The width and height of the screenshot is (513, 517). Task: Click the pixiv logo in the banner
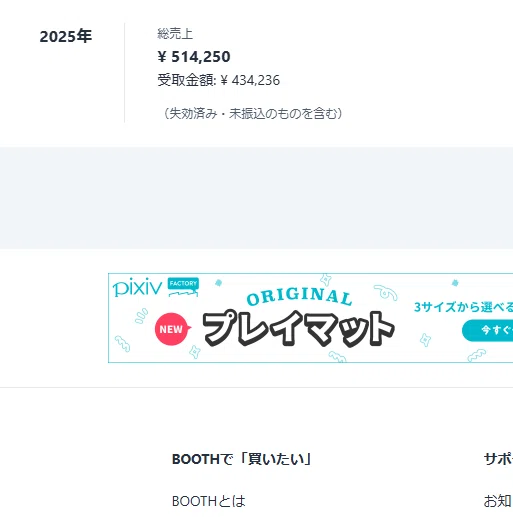click(137, 287)
